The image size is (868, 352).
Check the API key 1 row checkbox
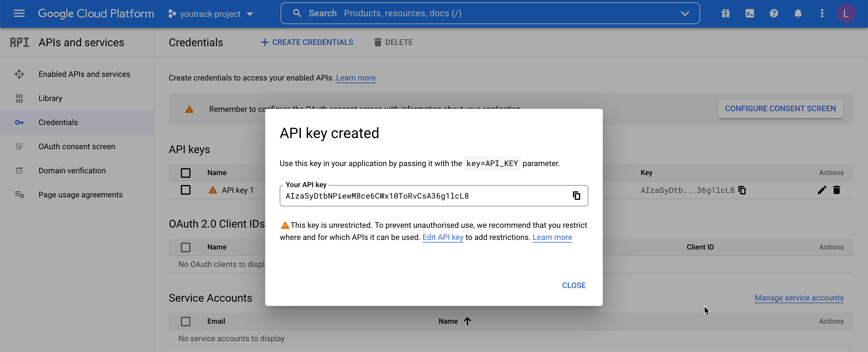pos(186,190)
